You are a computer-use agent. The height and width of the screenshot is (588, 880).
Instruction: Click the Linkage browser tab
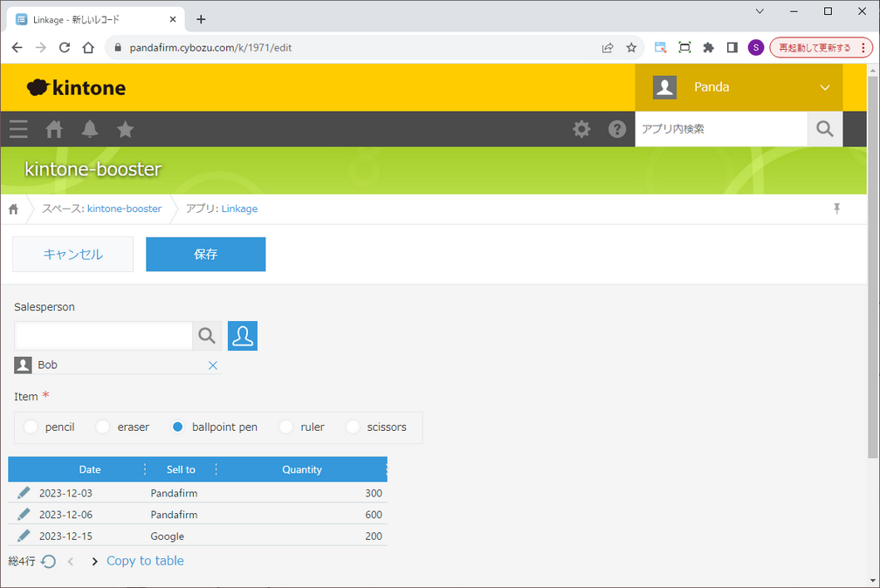(95, 20)
